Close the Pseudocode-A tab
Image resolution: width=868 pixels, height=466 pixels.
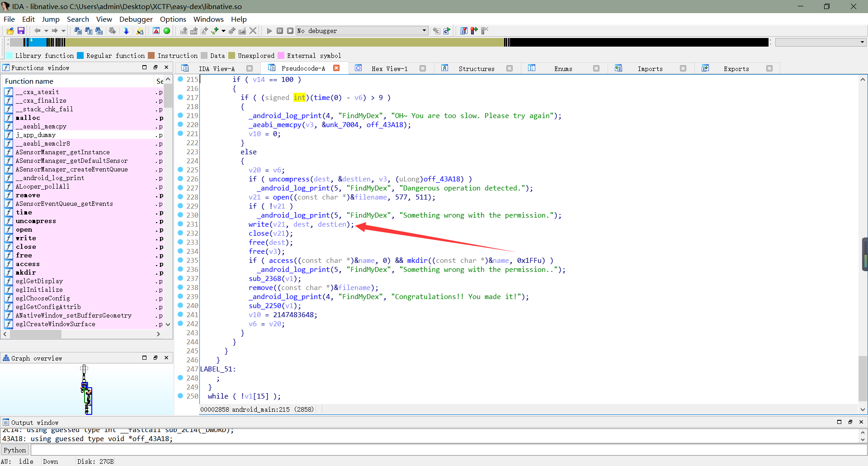(x=336, y=68)
